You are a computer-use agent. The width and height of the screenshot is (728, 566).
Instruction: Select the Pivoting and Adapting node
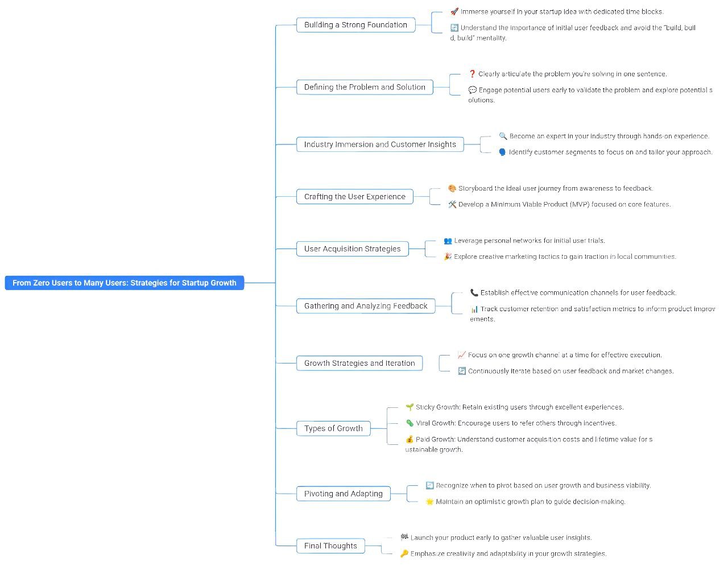point(343,494)
